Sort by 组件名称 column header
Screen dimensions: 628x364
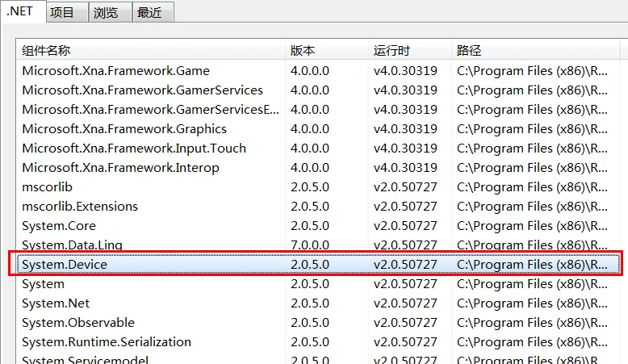click(151, 51)
